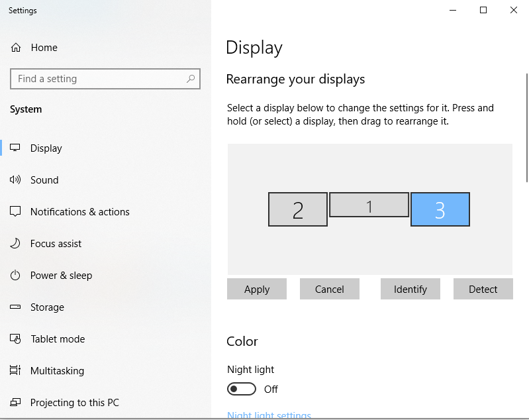This screenshot has height=420, width=529.
Task: Open Focus assist via its moon icon
Action: click(x=15, y=243)
